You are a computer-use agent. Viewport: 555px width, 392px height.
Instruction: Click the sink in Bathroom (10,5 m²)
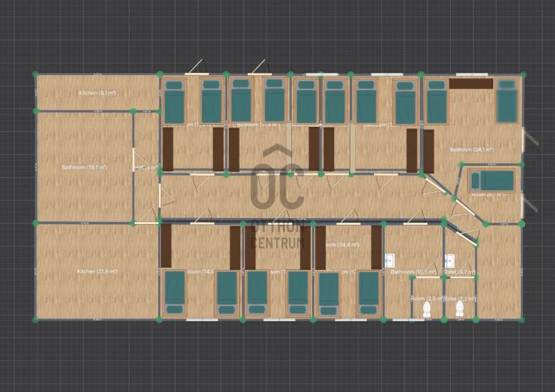(390, 261)
